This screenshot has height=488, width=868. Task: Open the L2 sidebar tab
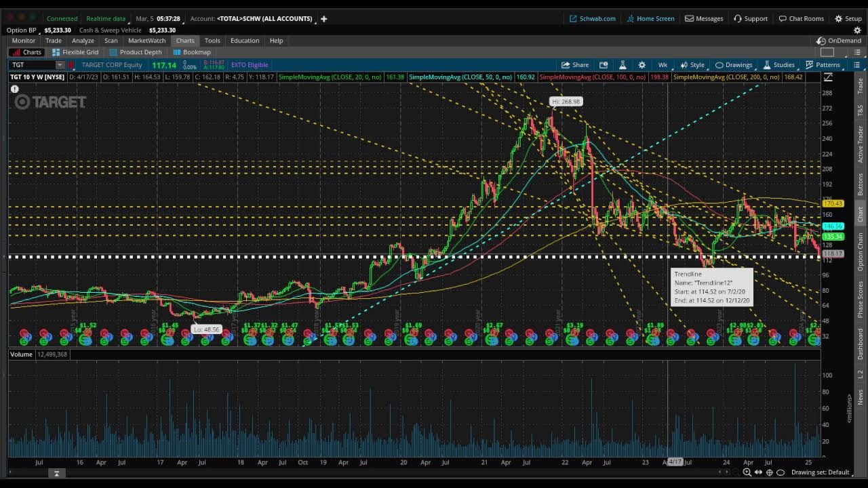point(861,374)
